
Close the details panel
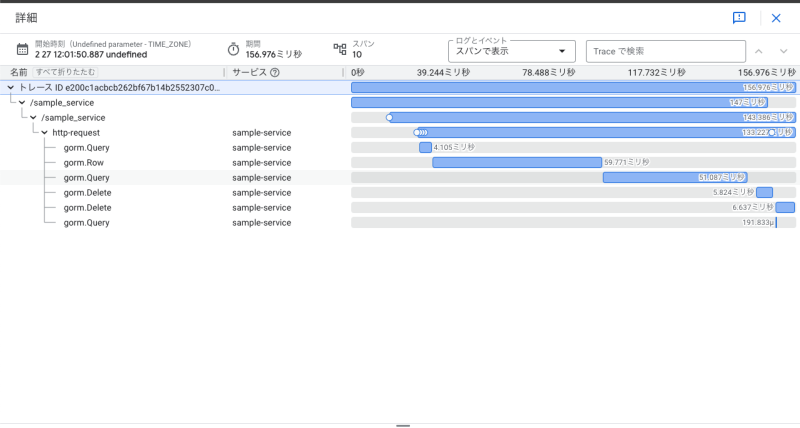coord(776,18)
